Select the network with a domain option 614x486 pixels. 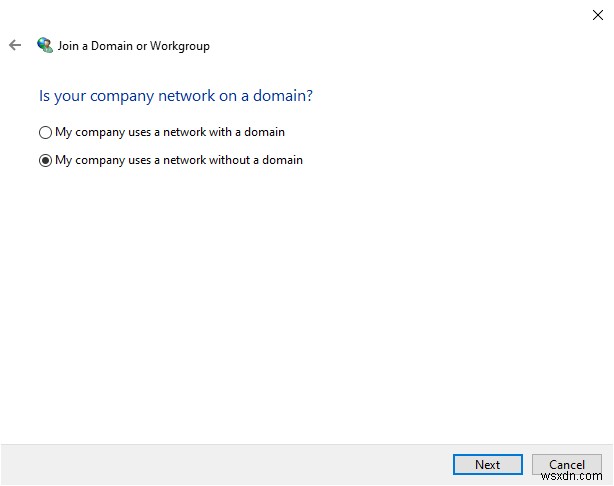(45, 132)
